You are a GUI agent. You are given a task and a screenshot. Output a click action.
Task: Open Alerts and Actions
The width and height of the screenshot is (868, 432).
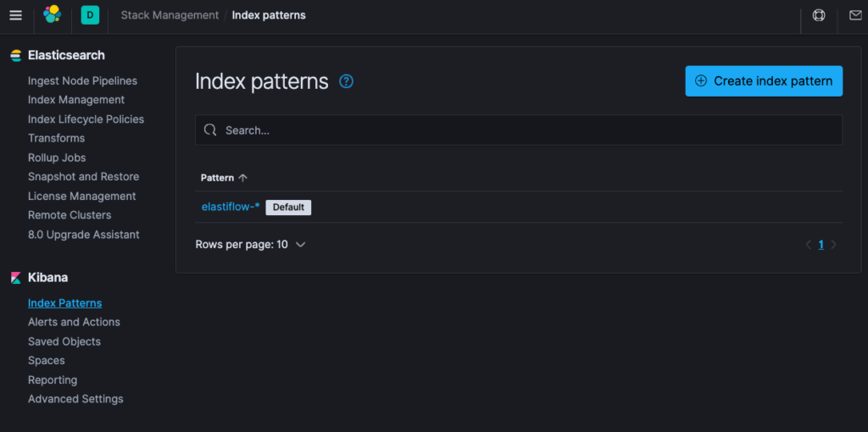click(x=75, y=322)
